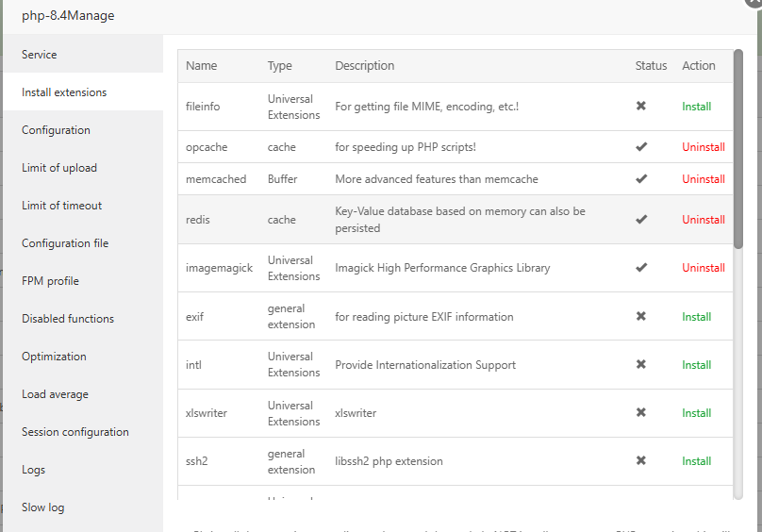This screenshot has height=532, width=762.
Task: Open the Slow log section
Action: [x=43, y=507]
